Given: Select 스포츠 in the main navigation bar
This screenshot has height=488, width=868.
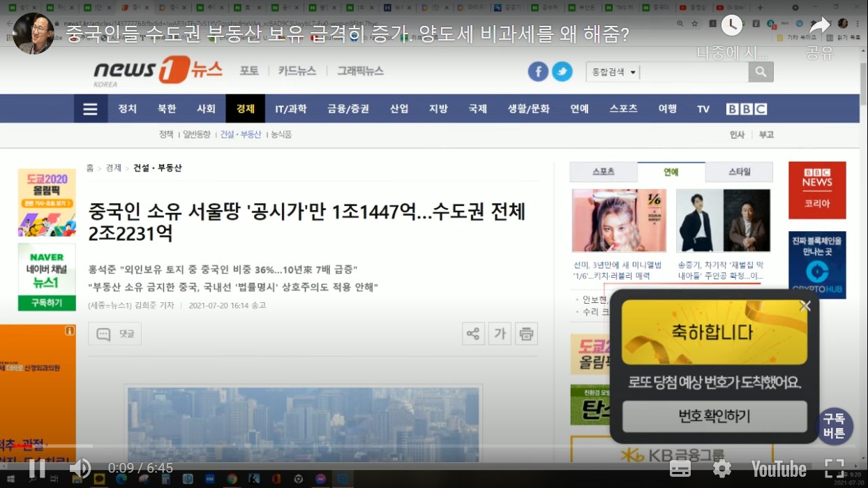Looking at the screenshot, I should (x=624, y=109).
